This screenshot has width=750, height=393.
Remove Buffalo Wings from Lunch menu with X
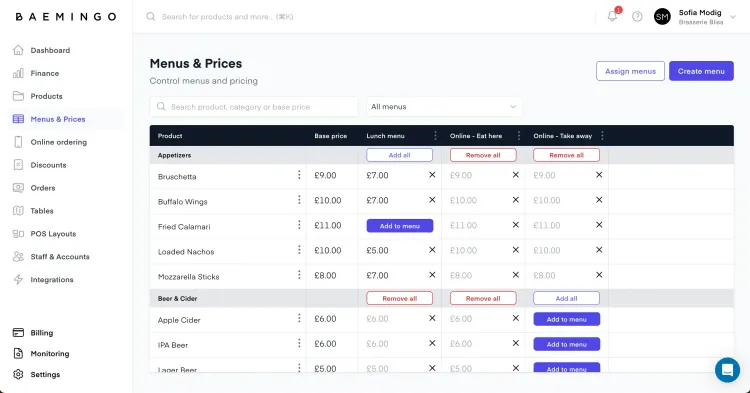(432, 200)
